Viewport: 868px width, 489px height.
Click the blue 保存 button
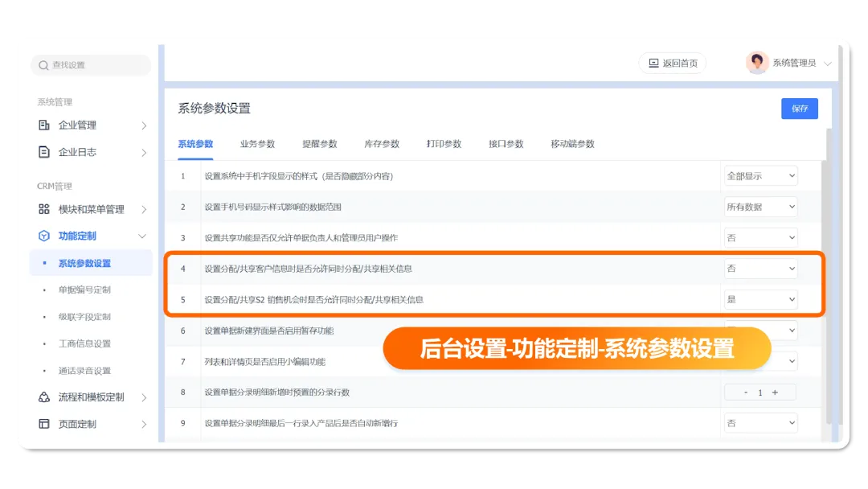(799, 109)
